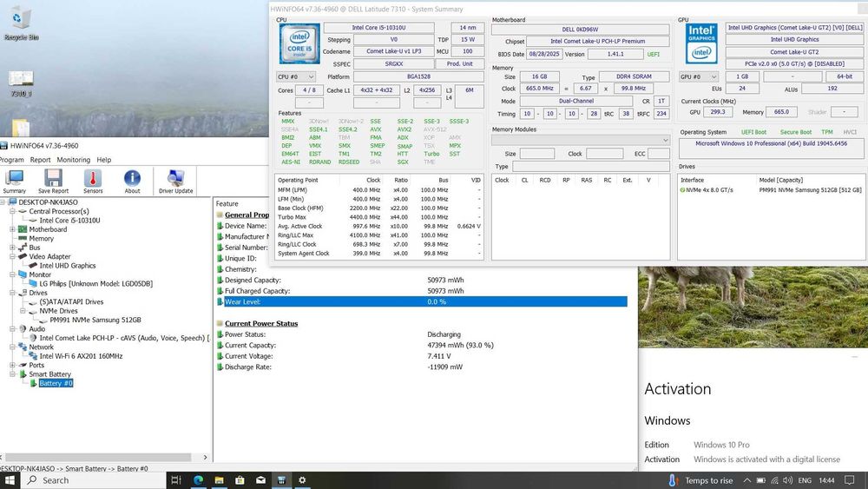
Task: Click the Wi-Fi network tray icon
Action: [x=774, y=480]
